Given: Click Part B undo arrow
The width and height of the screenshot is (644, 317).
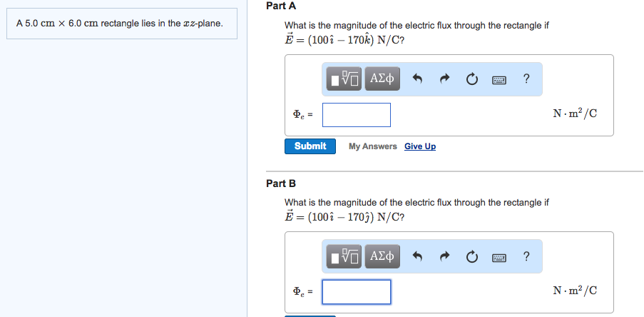Looking at the screenshot, I should point(417,256).
